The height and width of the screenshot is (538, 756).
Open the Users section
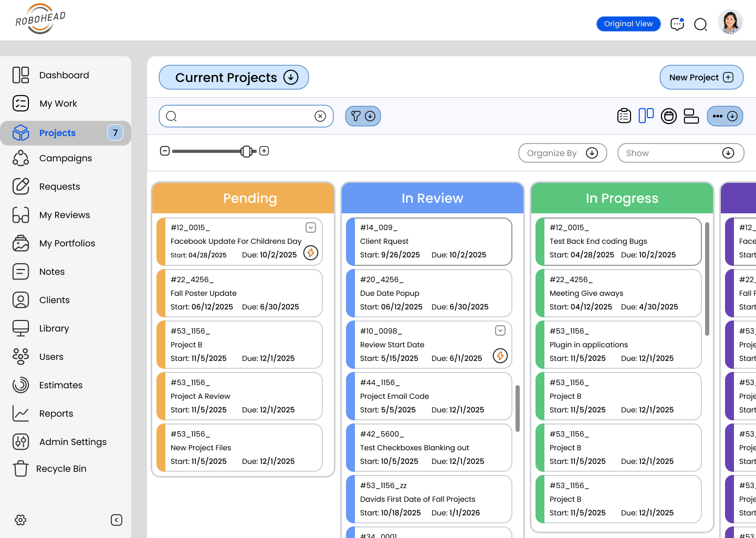[x=38, y=357]
